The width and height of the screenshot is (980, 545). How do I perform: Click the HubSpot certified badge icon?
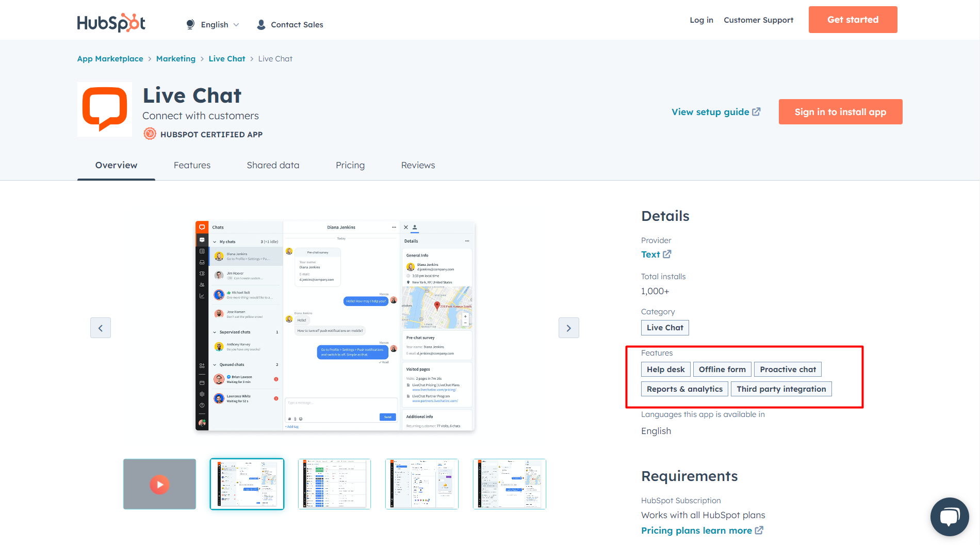(x=150, y=134)
